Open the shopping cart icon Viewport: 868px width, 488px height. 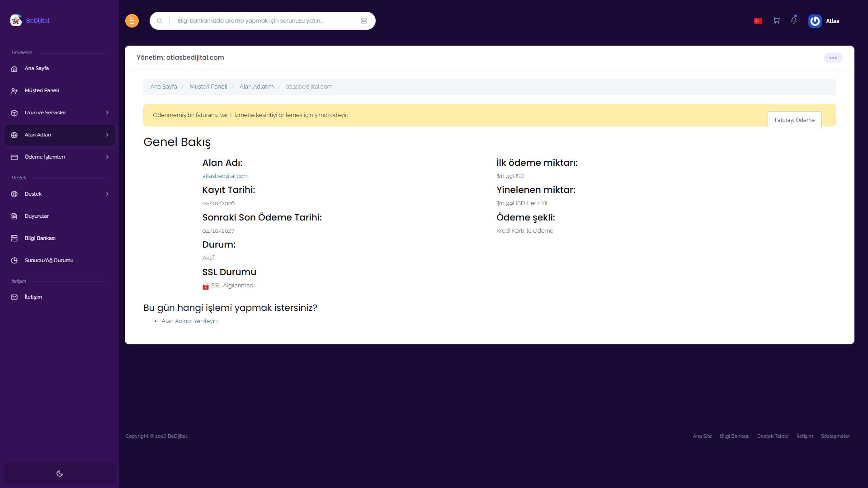point(776,20)
